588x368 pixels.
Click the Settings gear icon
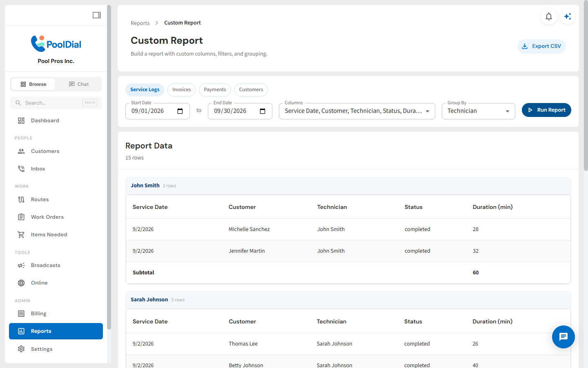pyautogui.click(x=21, y=349)
